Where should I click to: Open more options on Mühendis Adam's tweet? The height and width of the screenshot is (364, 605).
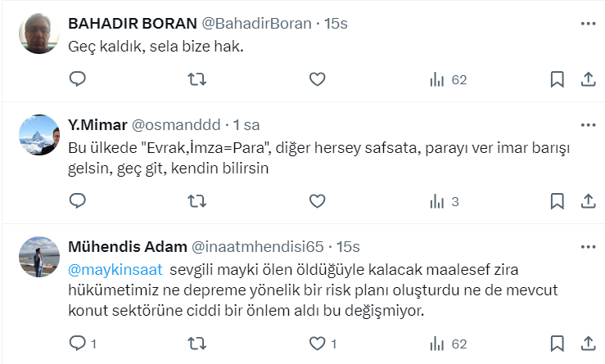587,246
